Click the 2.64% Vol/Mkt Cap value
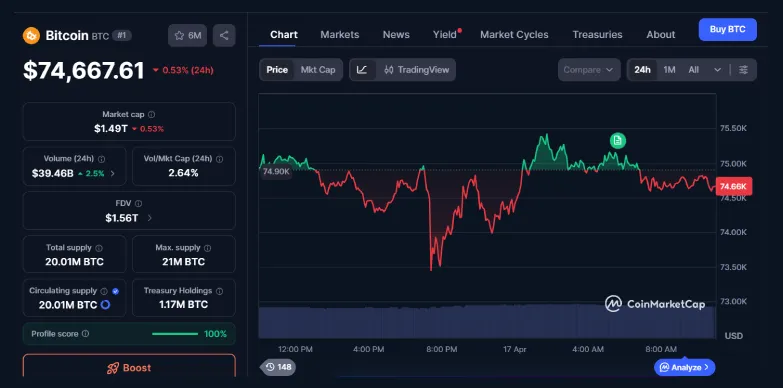 tap(183, 173)
